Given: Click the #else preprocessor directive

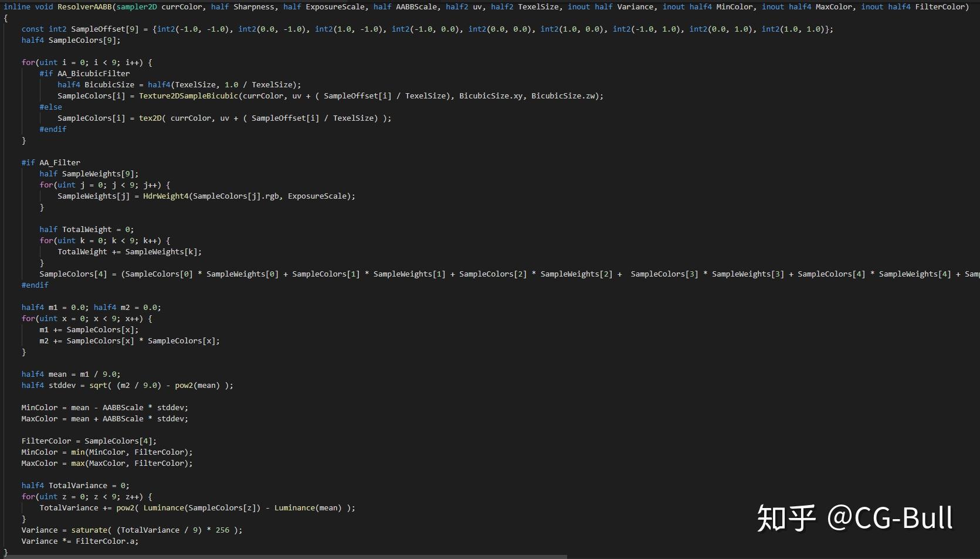Looking at the screenshot, I should [50, 107].
